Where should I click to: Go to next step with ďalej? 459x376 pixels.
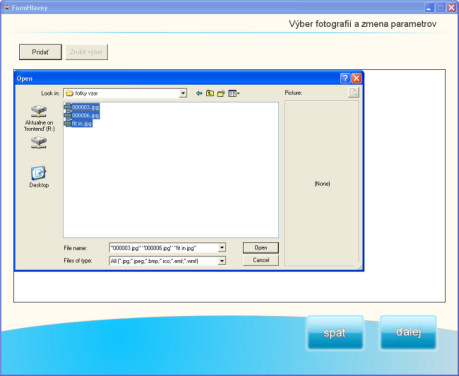[x=408, y=332]
